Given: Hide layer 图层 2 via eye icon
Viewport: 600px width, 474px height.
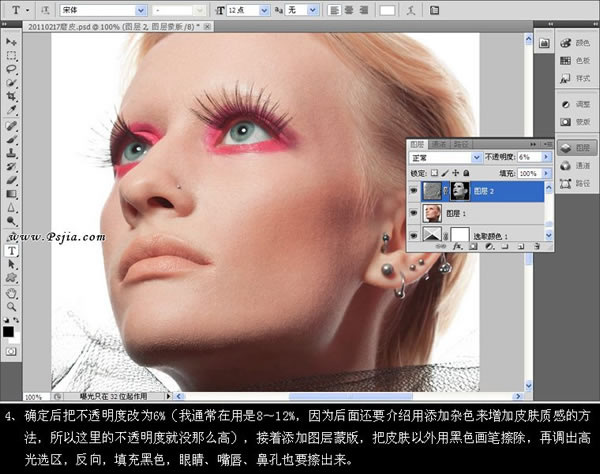Looking at the screenshot, I should coord(413,191).
